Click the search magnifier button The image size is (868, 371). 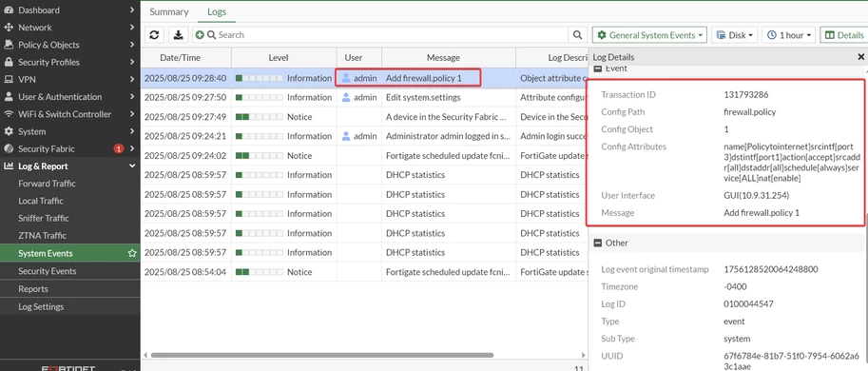click(577, 35)
